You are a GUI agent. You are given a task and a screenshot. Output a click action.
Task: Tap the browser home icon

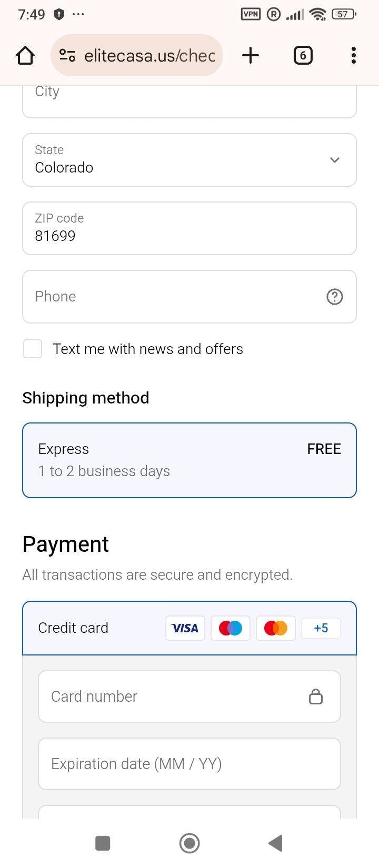tap(25, 55)
